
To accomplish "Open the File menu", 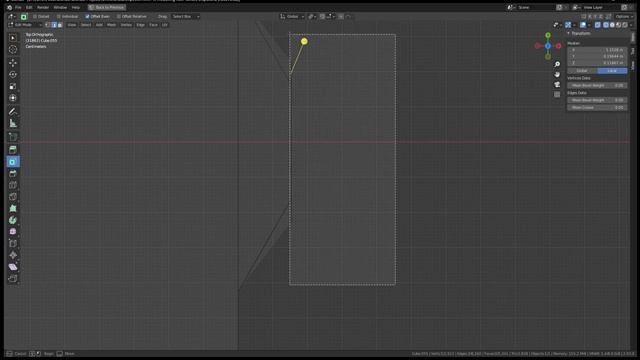I will [18, 7].
